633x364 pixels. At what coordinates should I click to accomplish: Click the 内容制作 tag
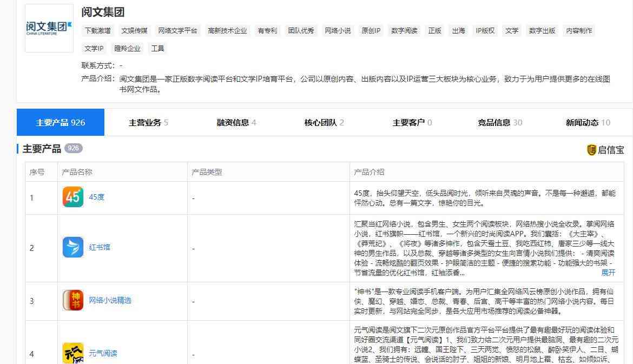click(579, 31)
